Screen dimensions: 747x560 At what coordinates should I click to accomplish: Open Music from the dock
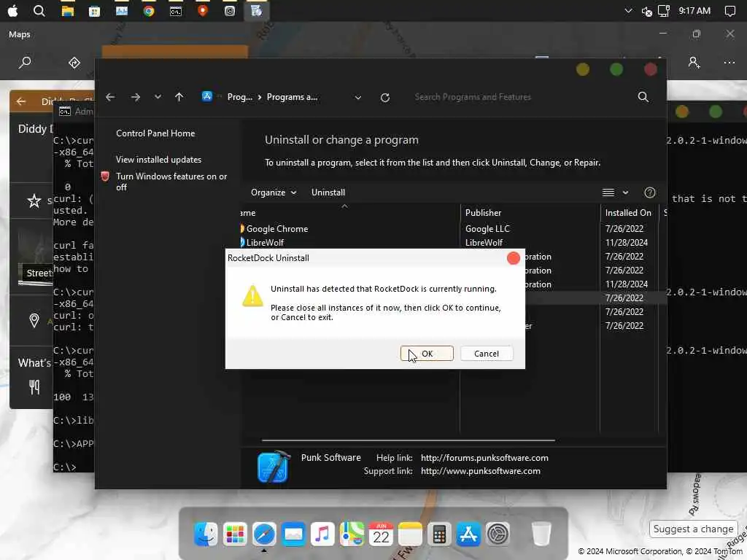pyautogui.click(x=322, y=534)
